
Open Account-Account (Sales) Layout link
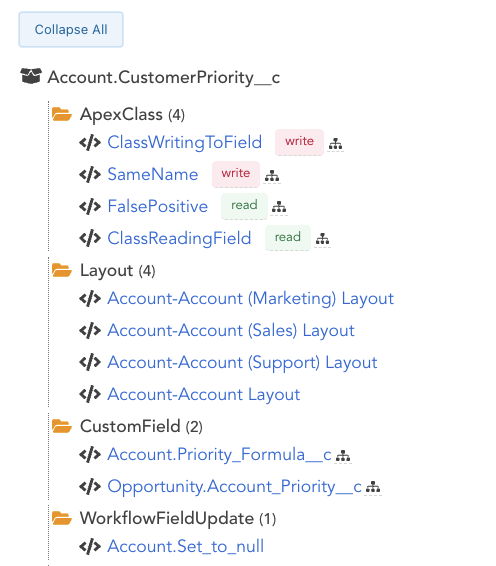231,330
